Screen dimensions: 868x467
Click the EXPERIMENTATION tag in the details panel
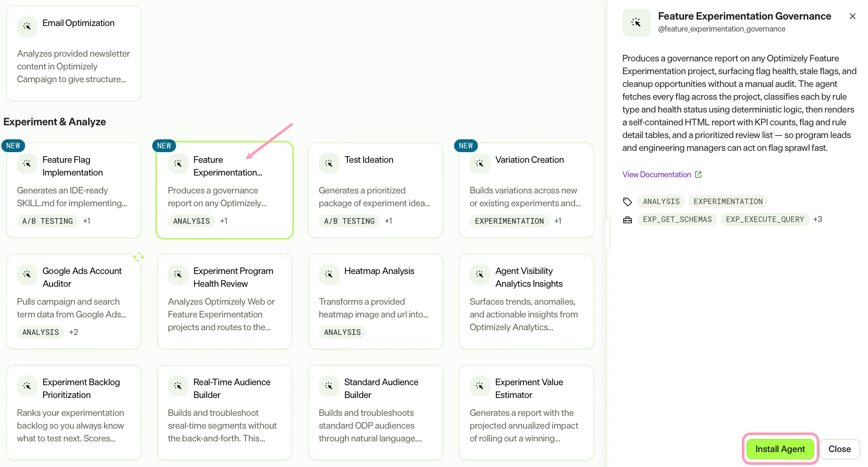coord(728,202)
